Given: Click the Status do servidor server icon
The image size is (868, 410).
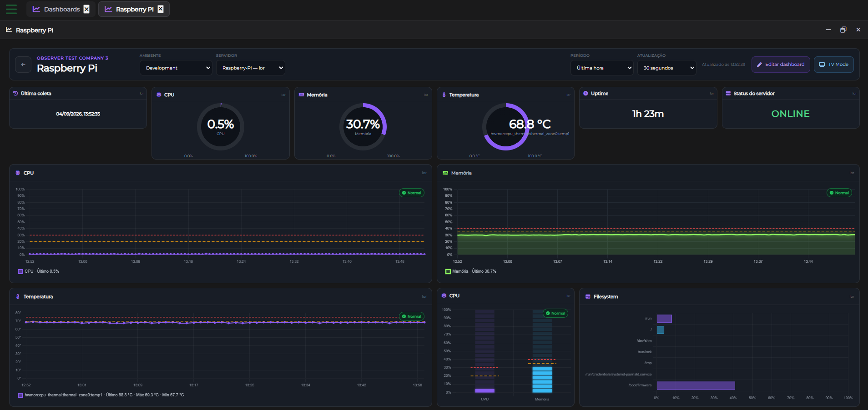Looking at the screenshot, I should [728, 93].
